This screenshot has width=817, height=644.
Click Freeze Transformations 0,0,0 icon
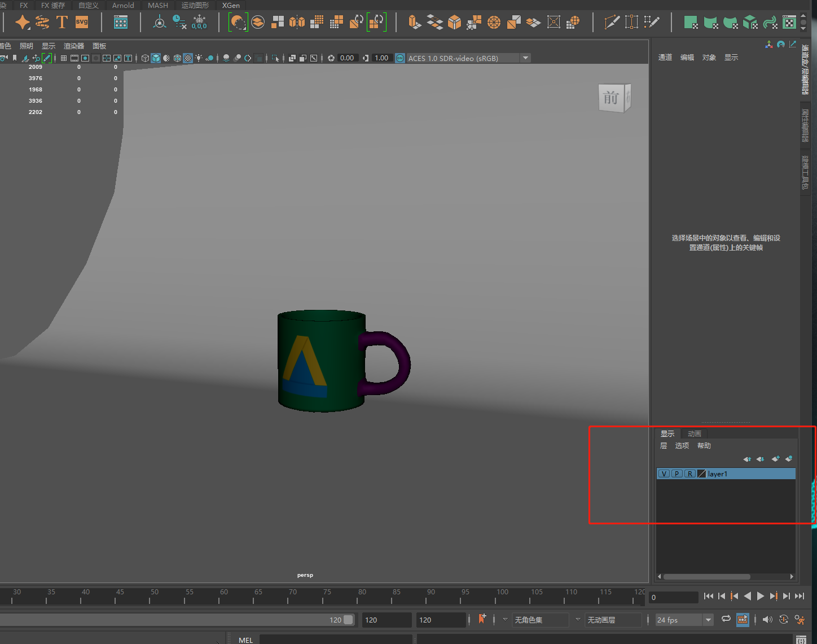[199, 22]
